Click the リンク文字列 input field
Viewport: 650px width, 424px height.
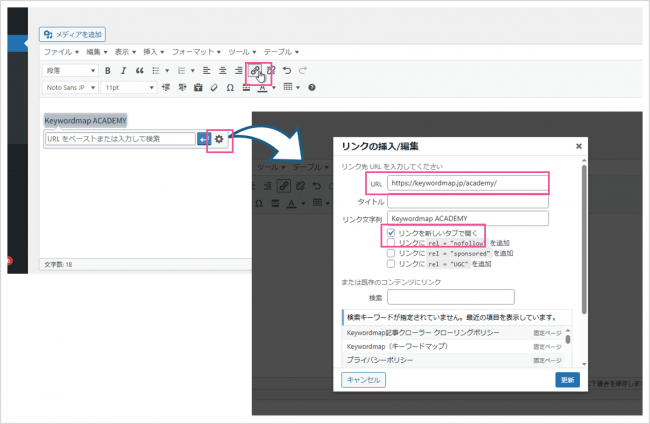(468, 218)
